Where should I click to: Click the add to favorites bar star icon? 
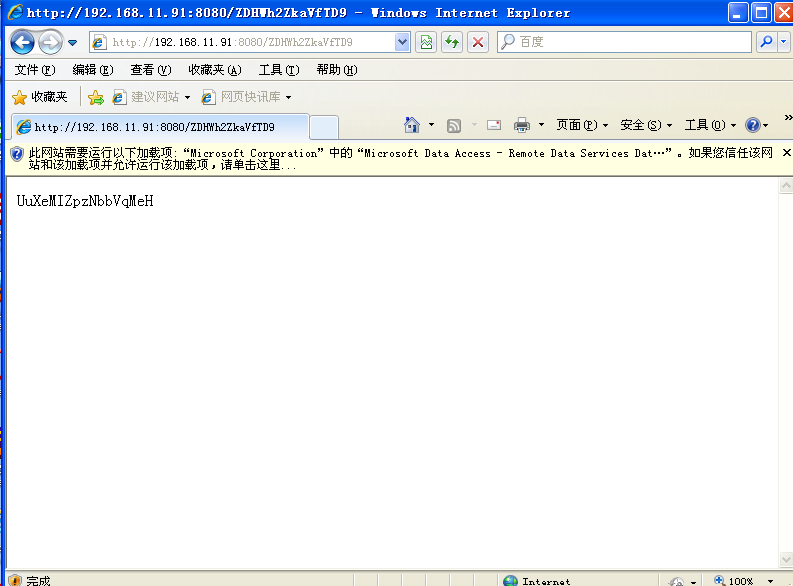pos(96,97)
